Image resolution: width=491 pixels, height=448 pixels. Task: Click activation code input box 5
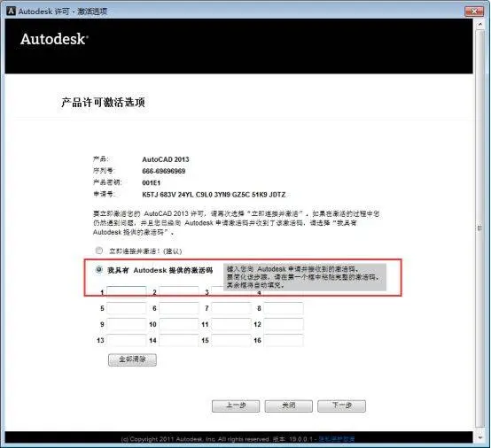pos(127,308)
